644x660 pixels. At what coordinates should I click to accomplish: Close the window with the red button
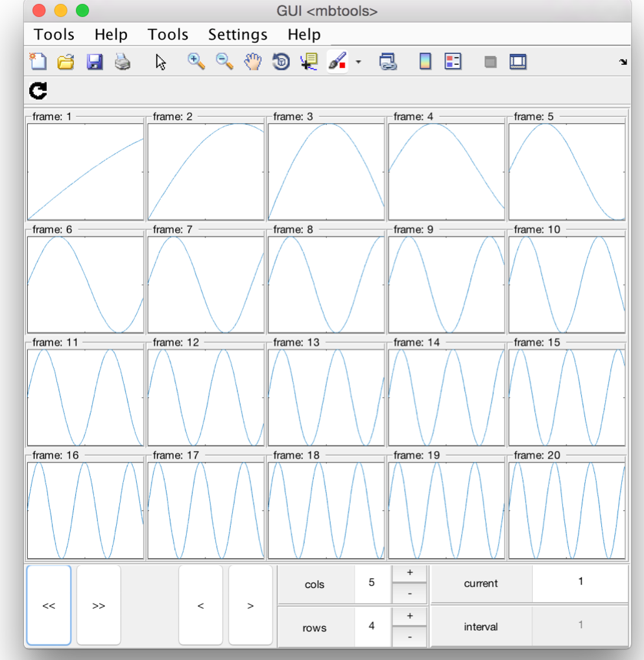[x=39, y=10]
